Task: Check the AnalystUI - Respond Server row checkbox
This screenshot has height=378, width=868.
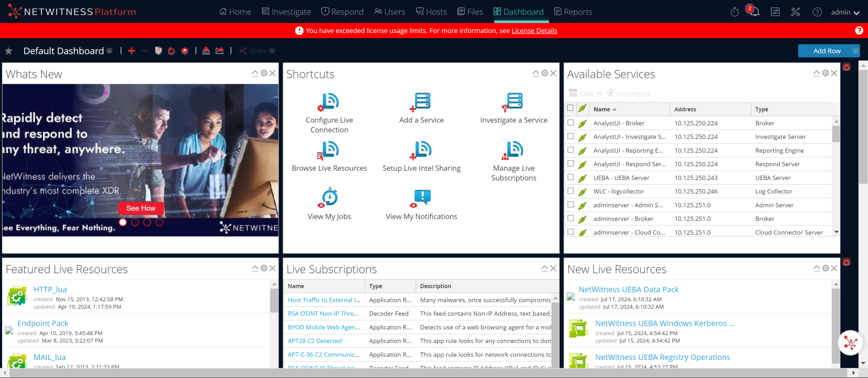Action: tap(570, 163)
